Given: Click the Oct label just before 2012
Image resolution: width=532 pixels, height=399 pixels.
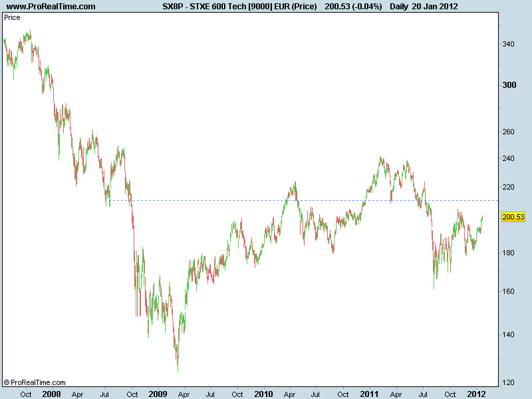Looking at the screenshot, I should pyautogui.click(x=450, y=394).
